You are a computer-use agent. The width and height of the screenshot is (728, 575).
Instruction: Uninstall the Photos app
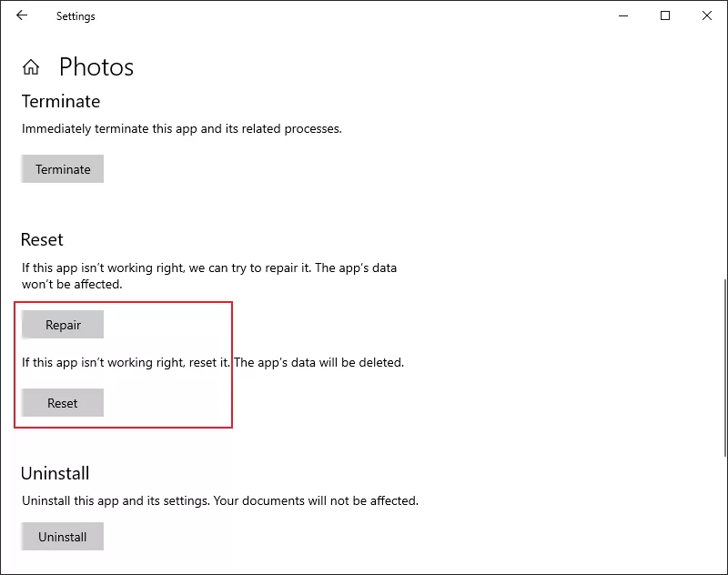62,537
